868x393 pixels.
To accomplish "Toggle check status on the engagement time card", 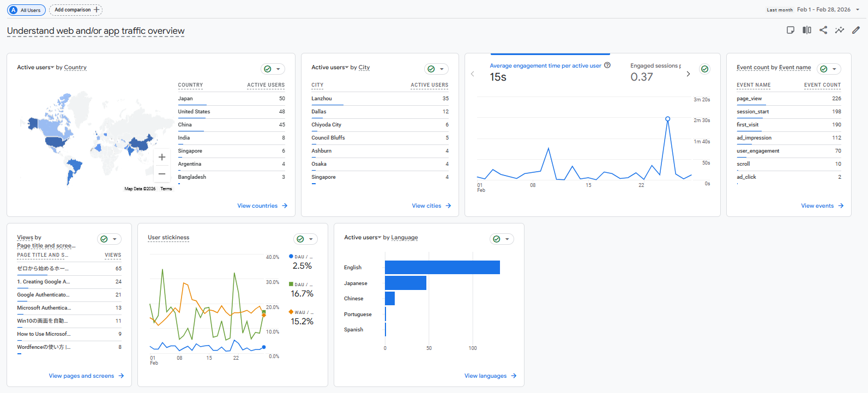I will [705, 69].
